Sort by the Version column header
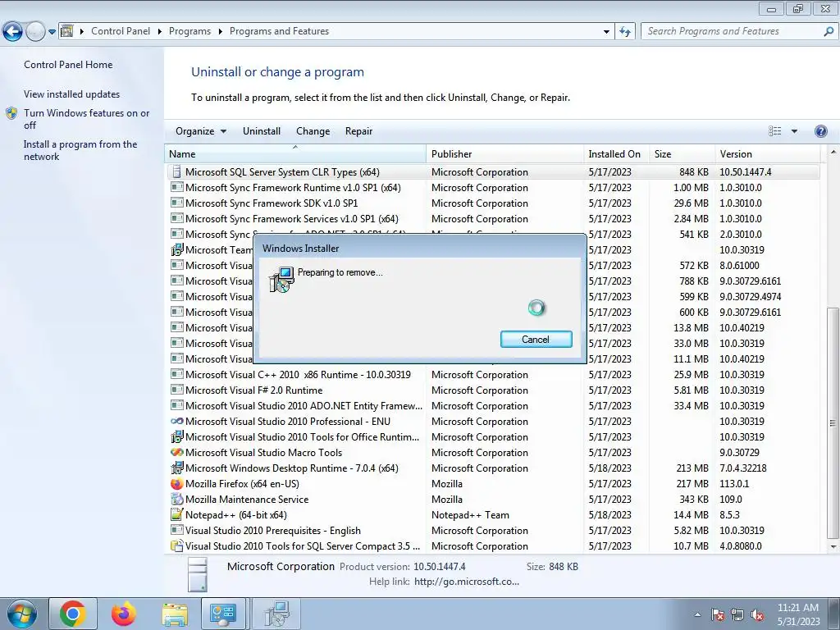 point(767,153)
